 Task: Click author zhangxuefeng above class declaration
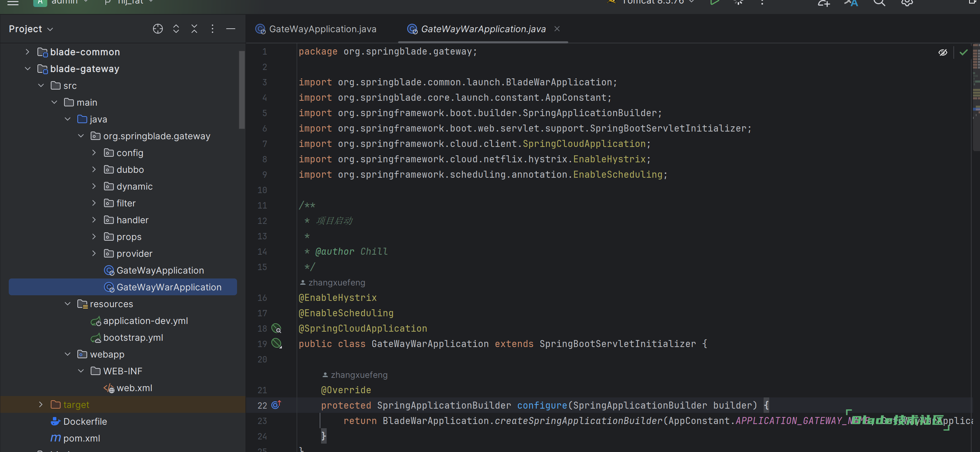[x=333, y=282]
